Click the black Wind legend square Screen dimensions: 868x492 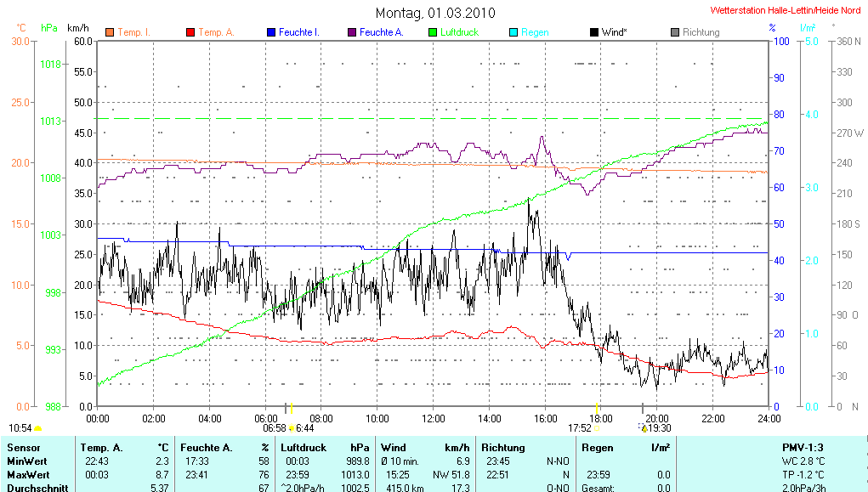(593, 32)
